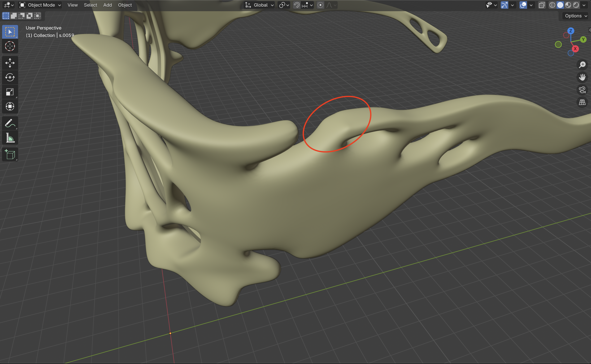Switch to Rendered shading
Image resolution: width=591 pixels, height=364 pixels.
point(576,5)
